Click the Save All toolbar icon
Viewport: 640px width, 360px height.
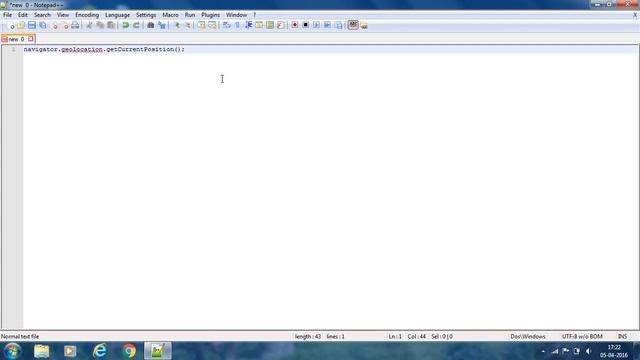click(43, 25)
